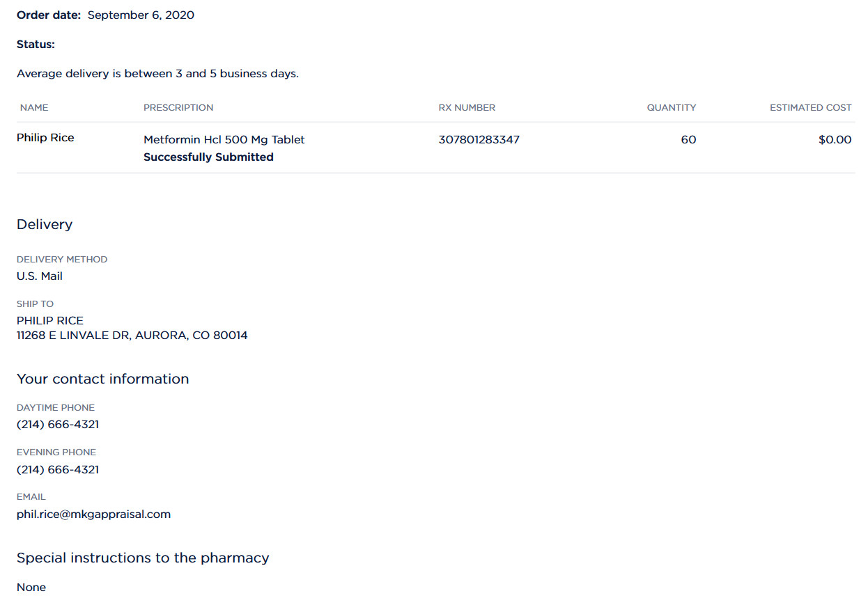Click the RX NUMBER column header
868x598 pixels.
point(467,107)
